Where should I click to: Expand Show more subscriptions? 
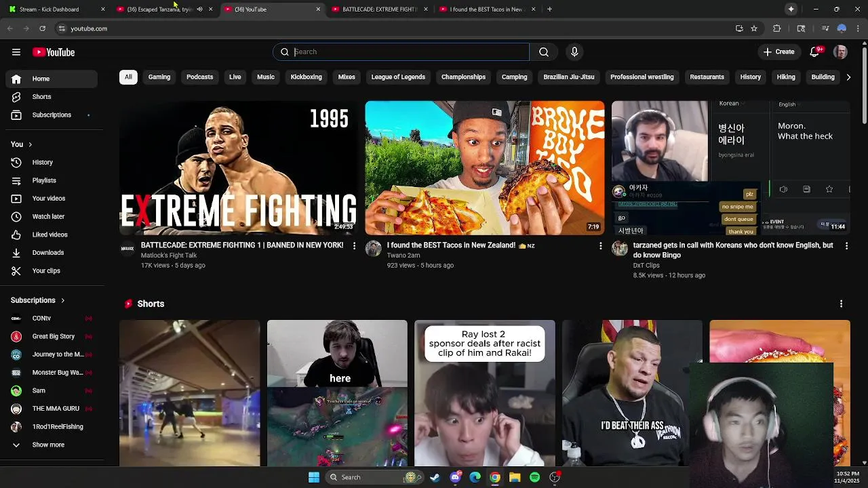52,445
